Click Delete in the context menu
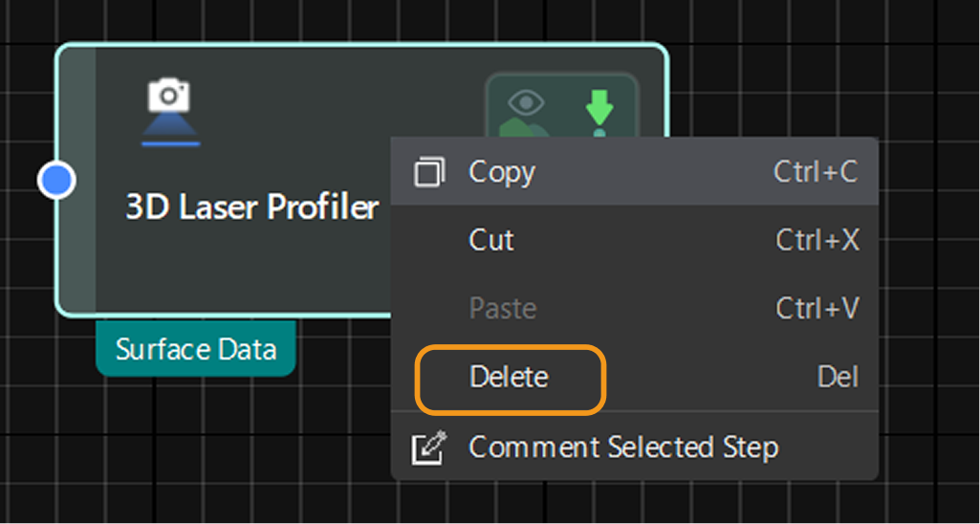Image resolution: width=980 pixels, height=524 pixels. pos(510,378)
